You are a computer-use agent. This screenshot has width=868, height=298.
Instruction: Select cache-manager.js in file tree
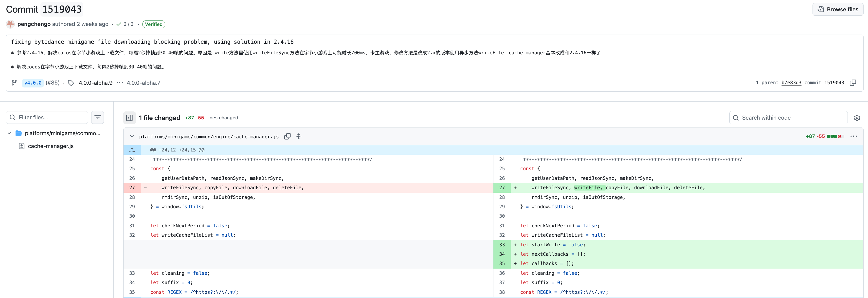[x=51, y=146]
